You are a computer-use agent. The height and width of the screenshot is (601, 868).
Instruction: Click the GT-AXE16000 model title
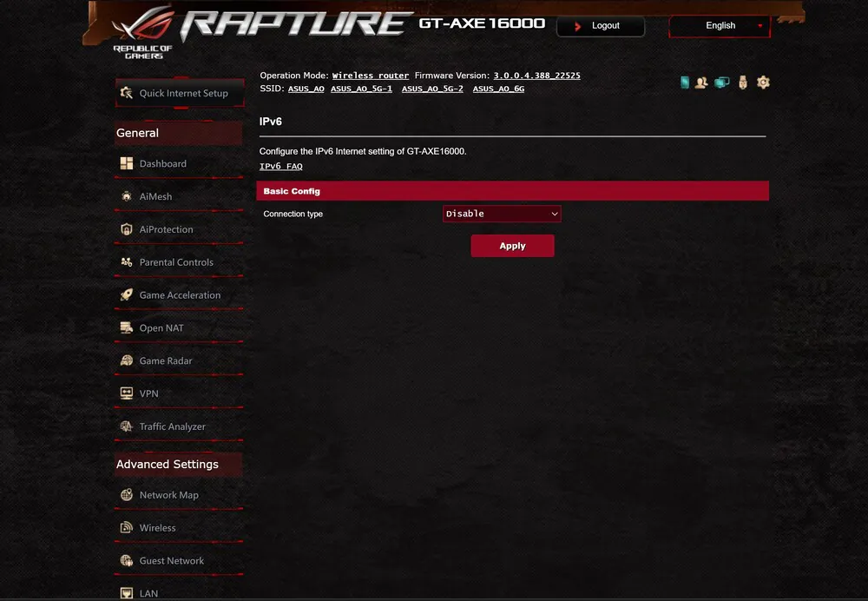pos(482,23)
